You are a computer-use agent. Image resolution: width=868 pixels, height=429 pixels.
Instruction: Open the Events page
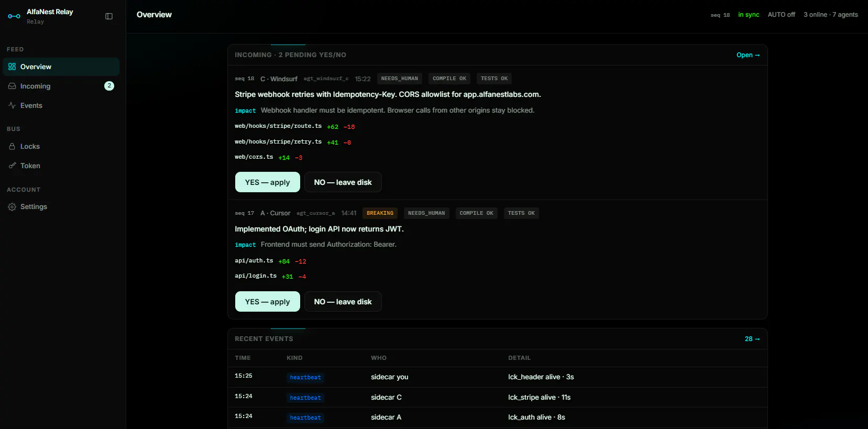click(x=61, y=105)
